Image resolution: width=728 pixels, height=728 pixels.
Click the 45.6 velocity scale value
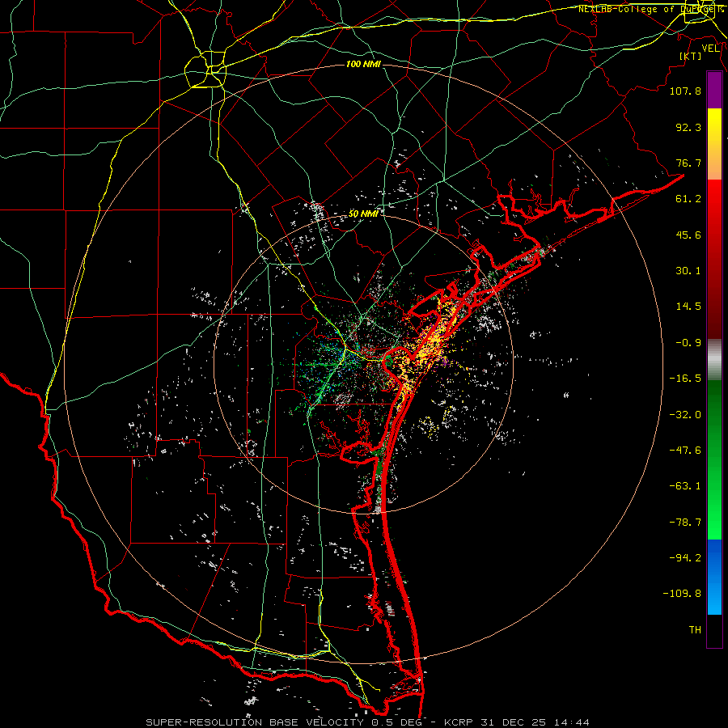688,235
